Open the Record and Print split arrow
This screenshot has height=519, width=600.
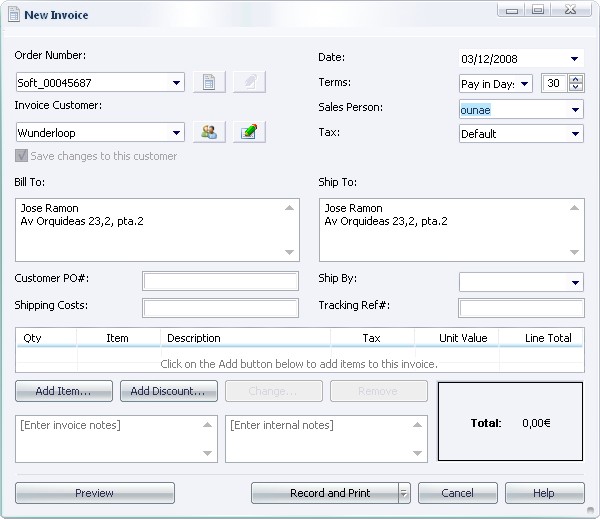tap(404, 493)
